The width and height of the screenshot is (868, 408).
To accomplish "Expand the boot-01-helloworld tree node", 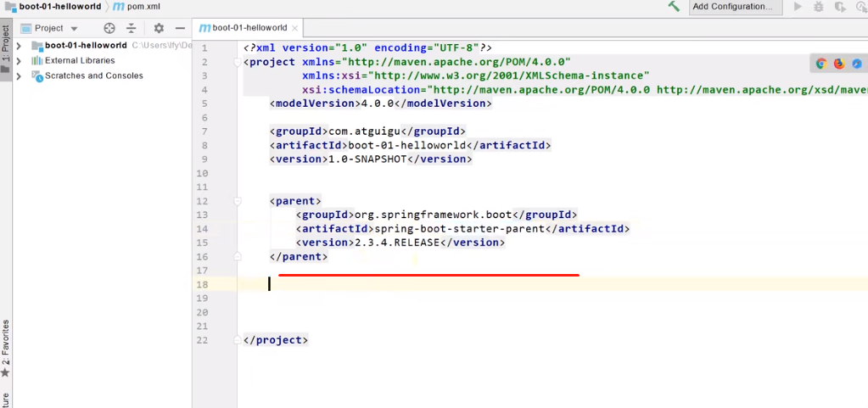I will click(x=19, y=46).
